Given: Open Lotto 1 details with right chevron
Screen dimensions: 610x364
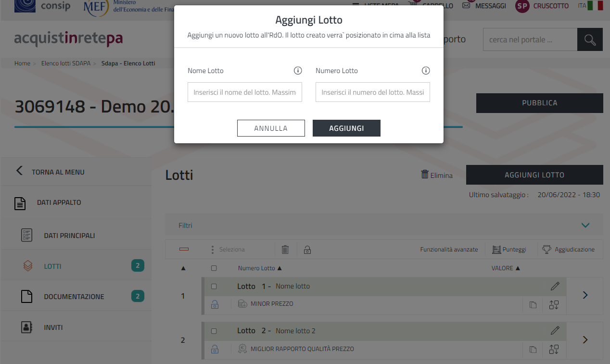Looking at the screenshot, I should (x=585, y=295).
